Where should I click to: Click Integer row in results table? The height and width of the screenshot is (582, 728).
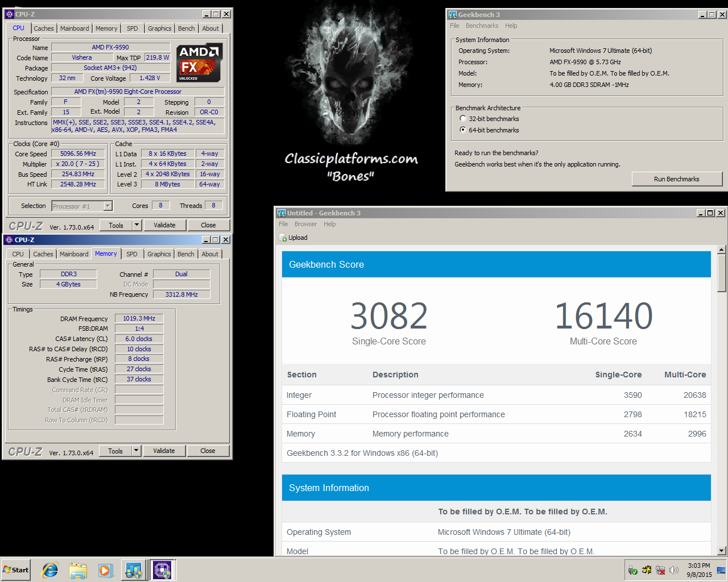point(497,395)
